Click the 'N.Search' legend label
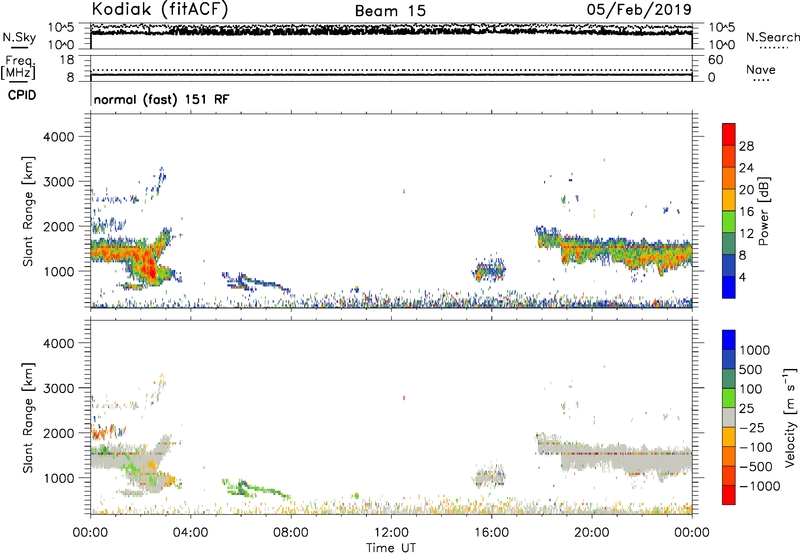Image resolution: width=800 pixels, height=554 pixels. pyautogui.click(x=772, y=37)
